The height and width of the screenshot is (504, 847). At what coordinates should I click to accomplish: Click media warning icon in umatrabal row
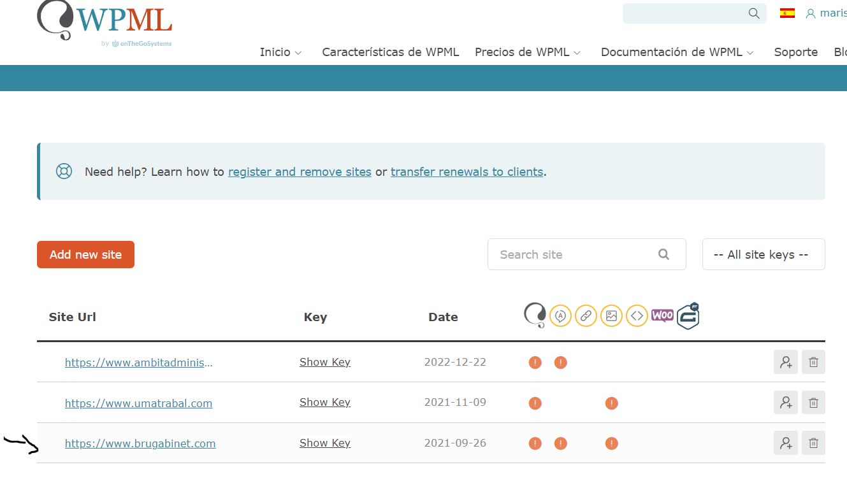[611, 403]
